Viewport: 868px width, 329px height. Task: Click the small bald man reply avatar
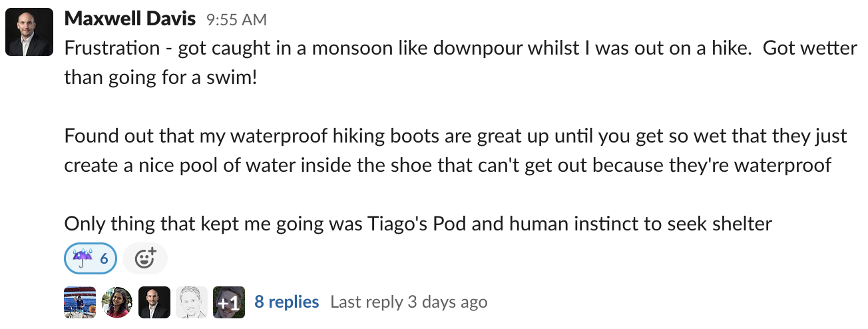(x=154, y=302)
